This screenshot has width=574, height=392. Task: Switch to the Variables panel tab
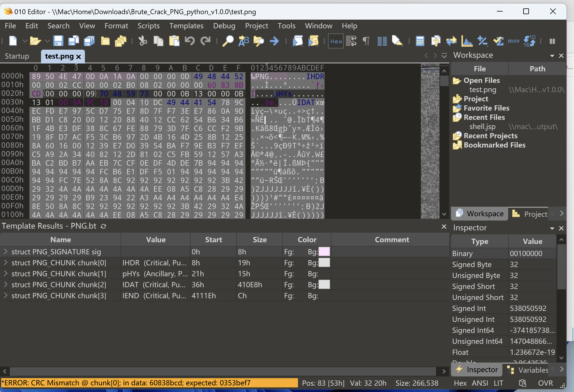[533, 370]
